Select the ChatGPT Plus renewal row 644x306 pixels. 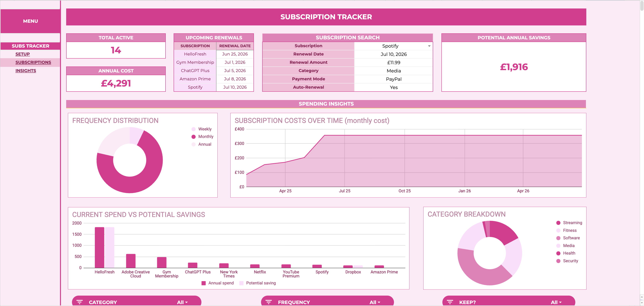214,71
